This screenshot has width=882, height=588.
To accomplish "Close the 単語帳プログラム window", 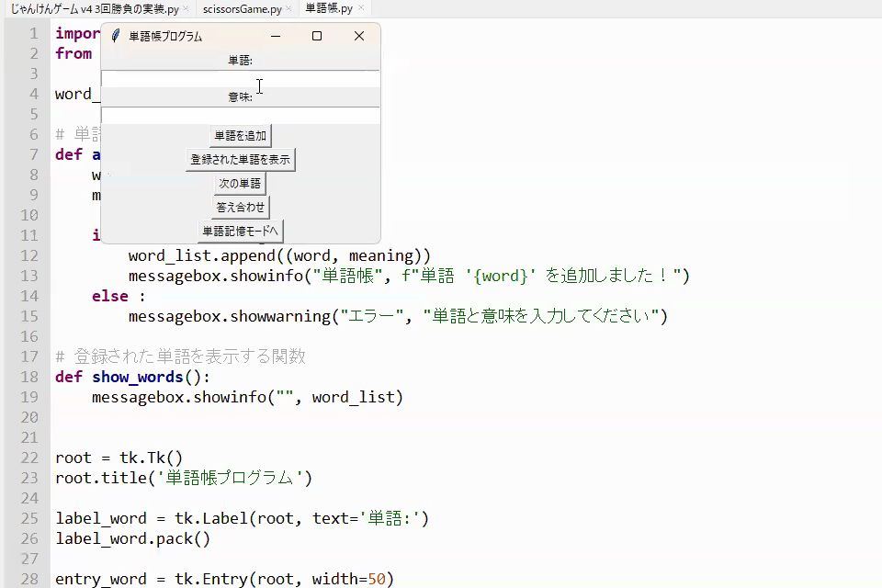I will point(359,36).
